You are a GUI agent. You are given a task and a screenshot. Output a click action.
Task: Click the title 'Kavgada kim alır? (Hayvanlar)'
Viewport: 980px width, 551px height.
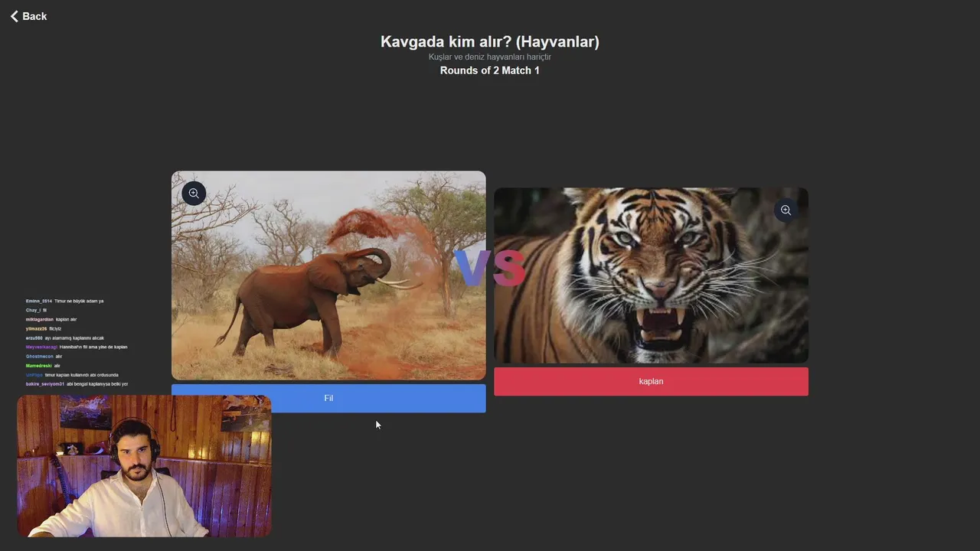coord(490,41)
